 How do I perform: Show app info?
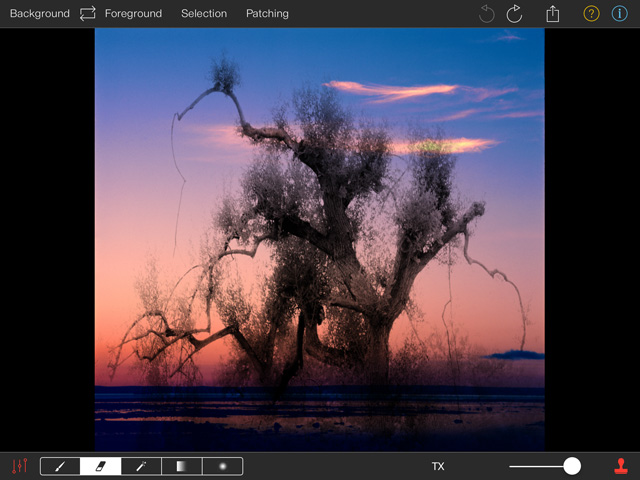(x=619, y=13)
